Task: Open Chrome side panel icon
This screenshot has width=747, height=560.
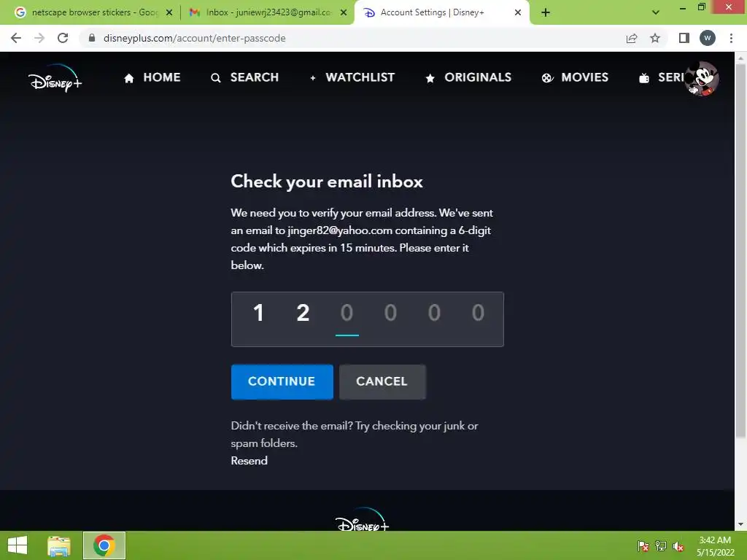Action: click(x=684, y=38)
